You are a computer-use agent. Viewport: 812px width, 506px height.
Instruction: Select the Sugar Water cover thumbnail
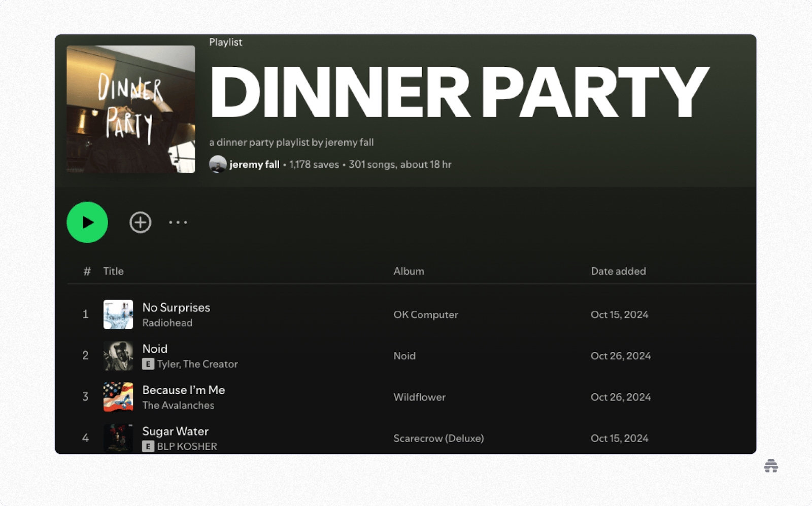coord(118,438)
